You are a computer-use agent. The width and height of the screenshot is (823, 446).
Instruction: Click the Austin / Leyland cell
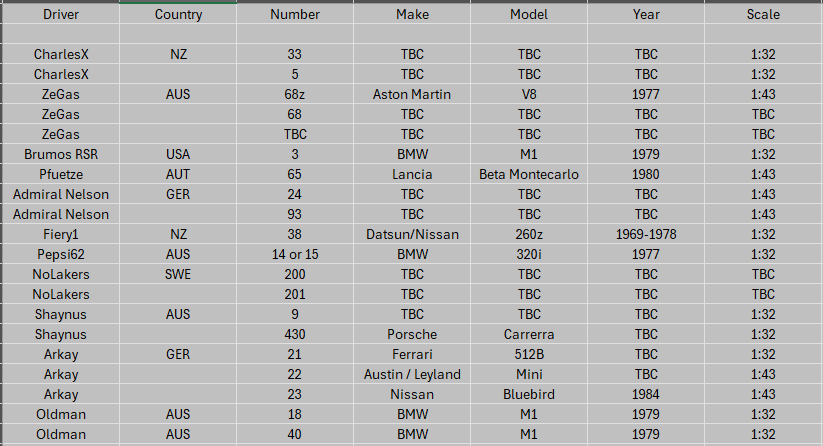pos(412,374)
